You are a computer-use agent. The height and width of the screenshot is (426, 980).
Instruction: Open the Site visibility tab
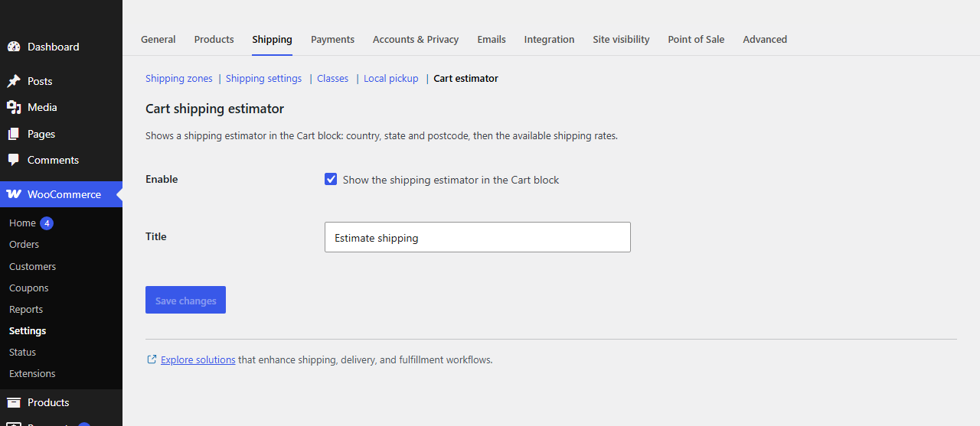coord(621,39)
